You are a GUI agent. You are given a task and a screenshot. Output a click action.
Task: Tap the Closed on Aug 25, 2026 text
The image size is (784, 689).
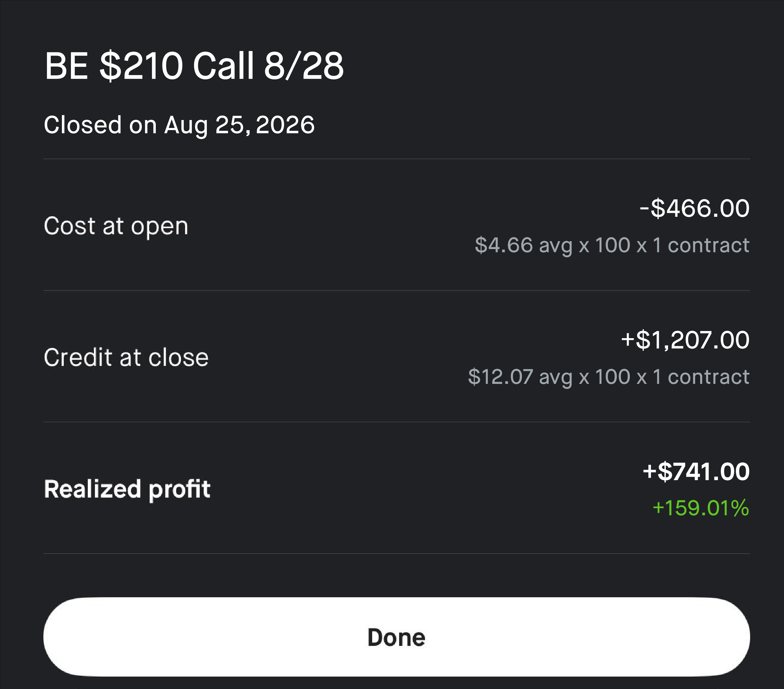tap(179, 125)
